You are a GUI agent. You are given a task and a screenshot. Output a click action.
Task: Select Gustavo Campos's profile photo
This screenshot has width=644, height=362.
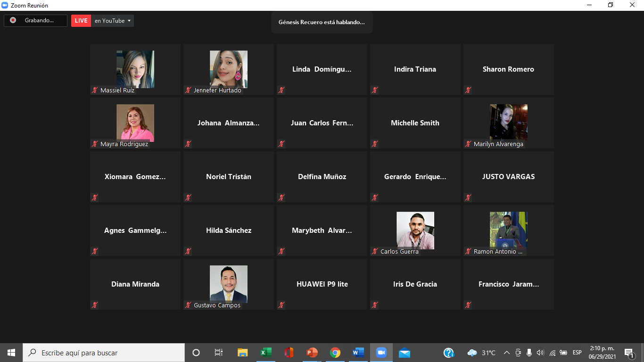[x=229, y=284]
